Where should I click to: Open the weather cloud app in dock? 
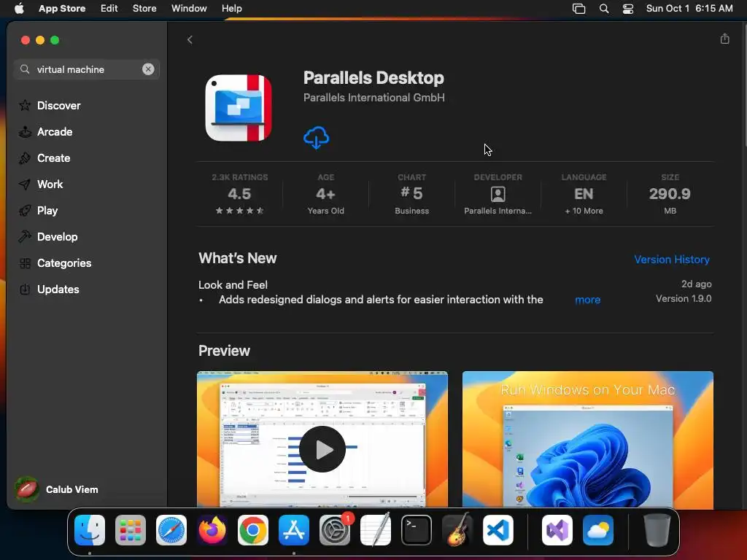click(598, 530)
